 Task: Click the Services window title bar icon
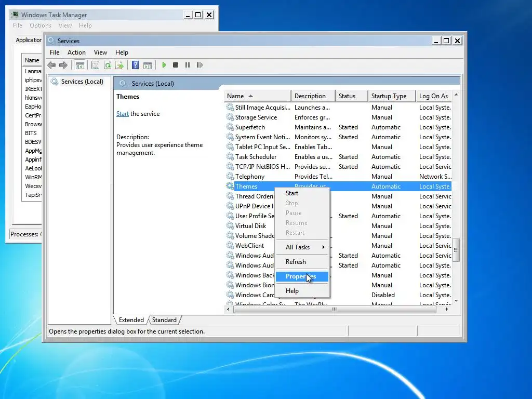[51, 41]
